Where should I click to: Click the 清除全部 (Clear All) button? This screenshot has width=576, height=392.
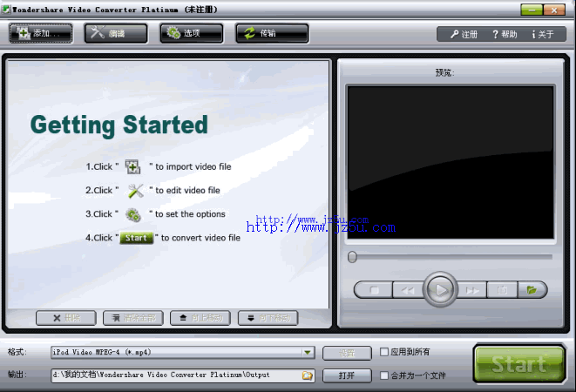point(133,318)
